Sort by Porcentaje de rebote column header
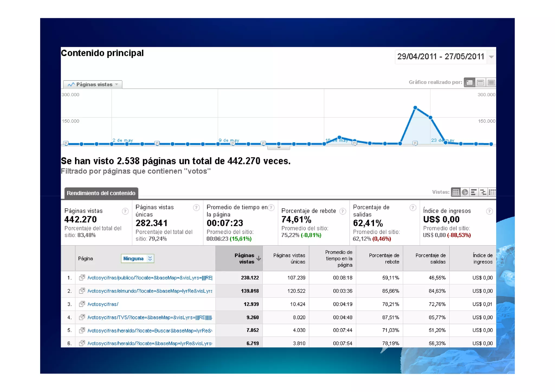The height and width of the screenshot is (392, 555). (384, 258)
